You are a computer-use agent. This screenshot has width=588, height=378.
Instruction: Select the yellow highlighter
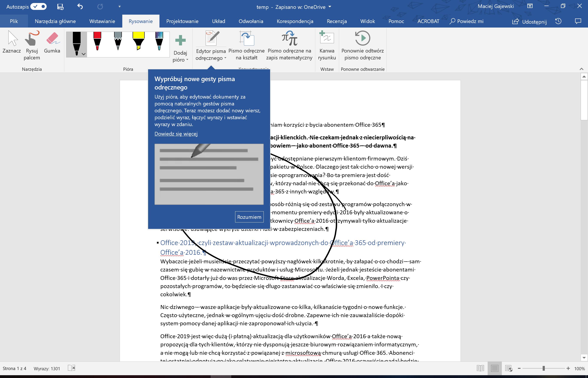139,41
